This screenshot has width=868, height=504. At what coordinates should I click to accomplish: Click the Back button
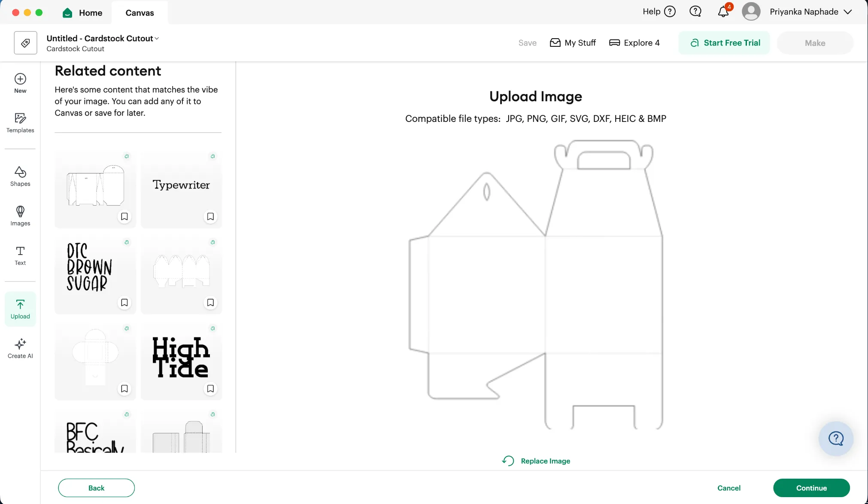97,488
